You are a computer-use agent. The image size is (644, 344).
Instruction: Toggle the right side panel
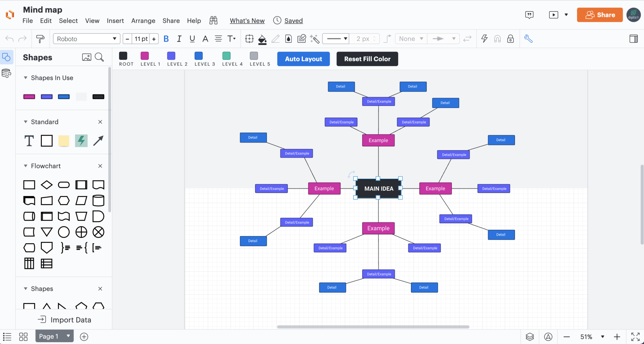click(633, 39)
